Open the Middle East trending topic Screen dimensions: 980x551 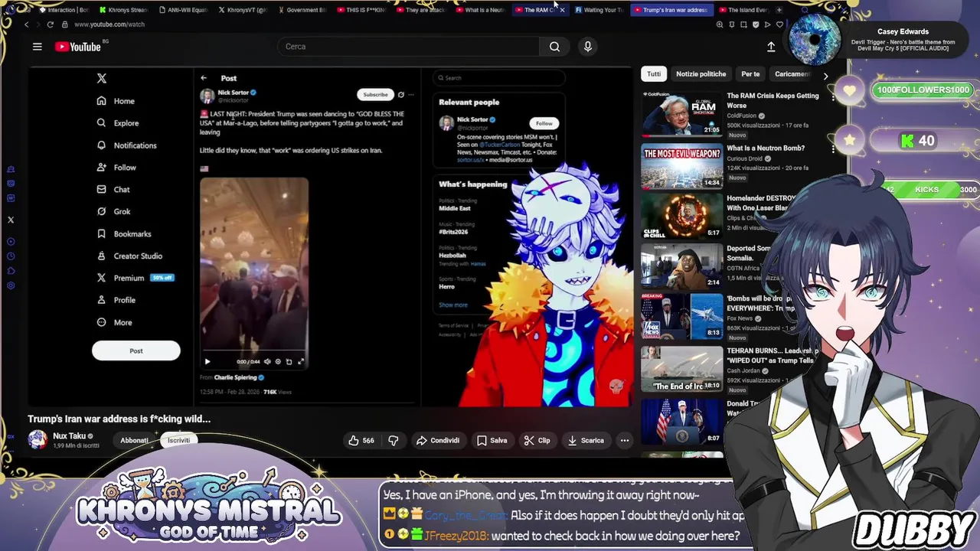[x=455, y=208]
